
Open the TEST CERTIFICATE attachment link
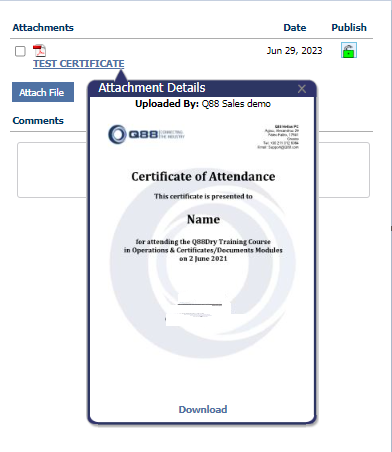(x=79, y=63)
